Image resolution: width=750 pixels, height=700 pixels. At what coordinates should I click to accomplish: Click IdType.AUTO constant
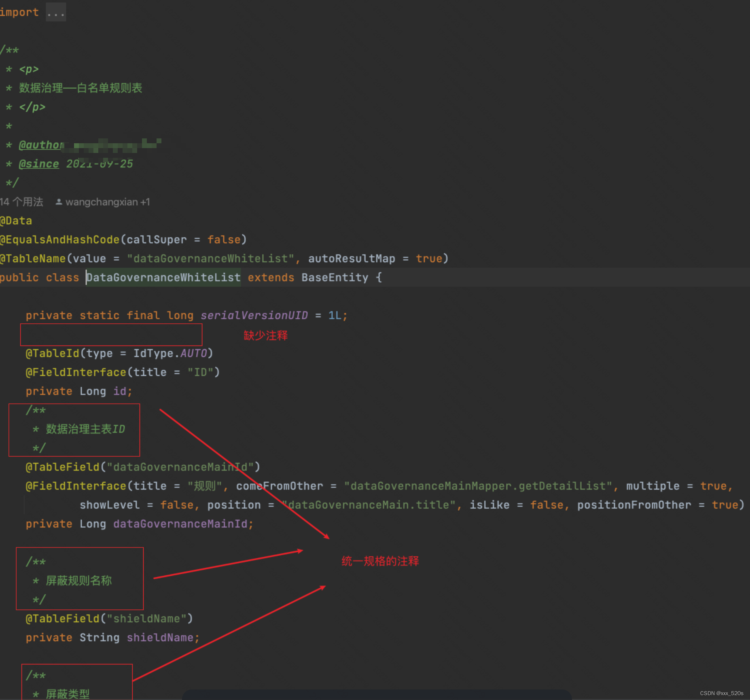coord(170,353)
